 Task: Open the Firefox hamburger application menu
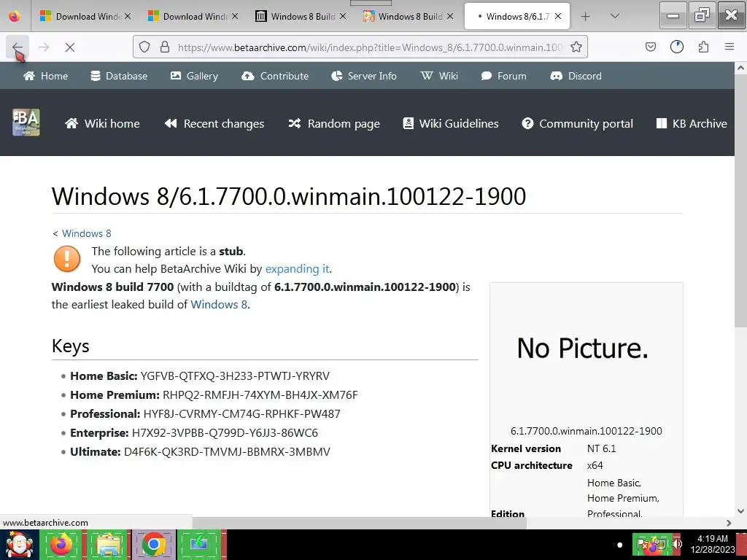[x=729, y=47]
